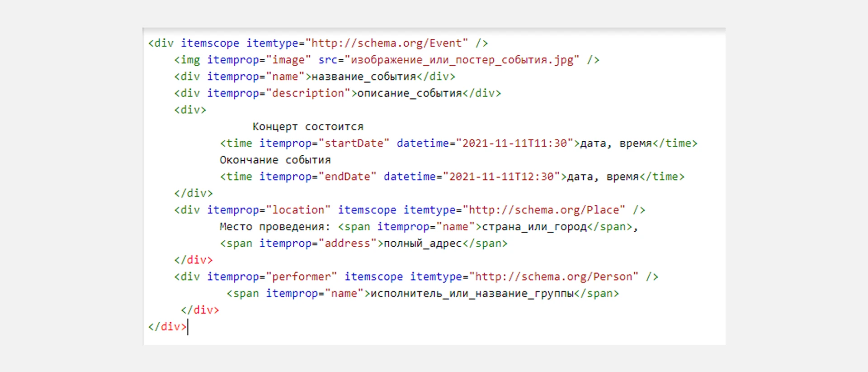This screenshot has width=868, height=372.
Task: Click the schema.org/Place URL string
Action: [x=547, y=210]
